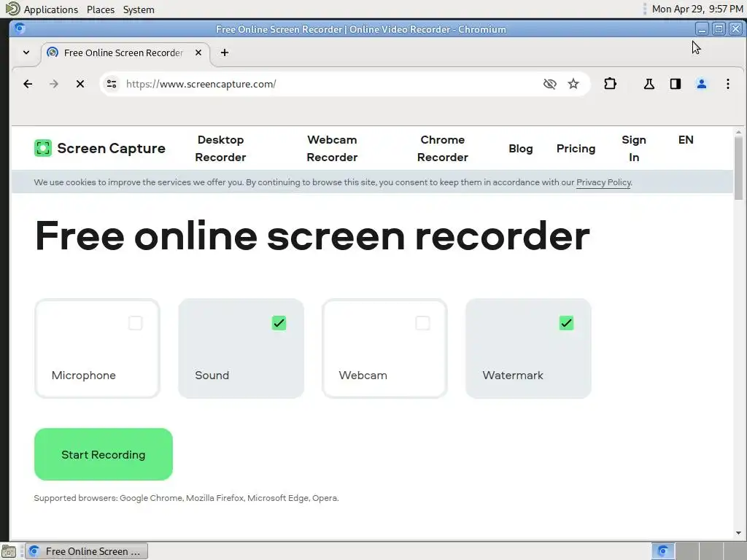Click the Screen Capture logo icon

43,148
